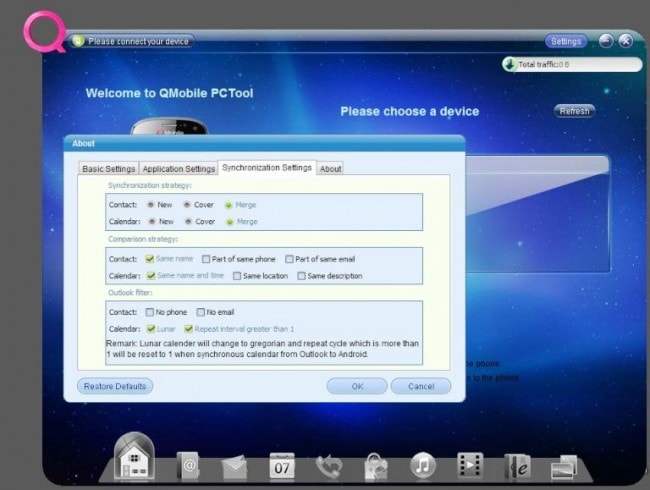Image resolution: width=650 pixels, height=490 pixels.
Task: Enable Part of same phone
Action: tap(206, 259)
